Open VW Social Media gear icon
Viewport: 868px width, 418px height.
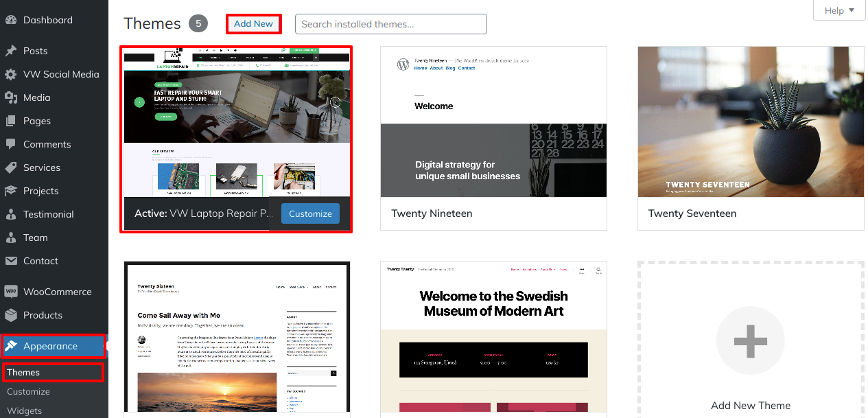pos(11,74)
